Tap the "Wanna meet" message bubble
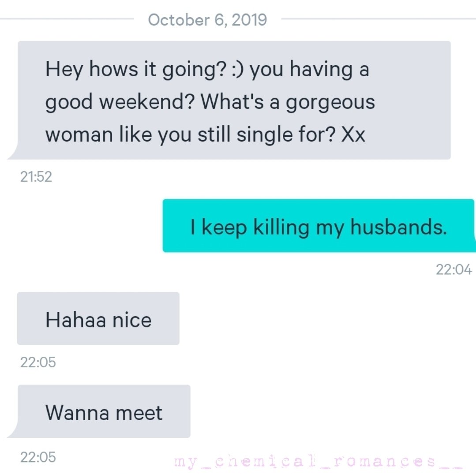 pos(104,411)
